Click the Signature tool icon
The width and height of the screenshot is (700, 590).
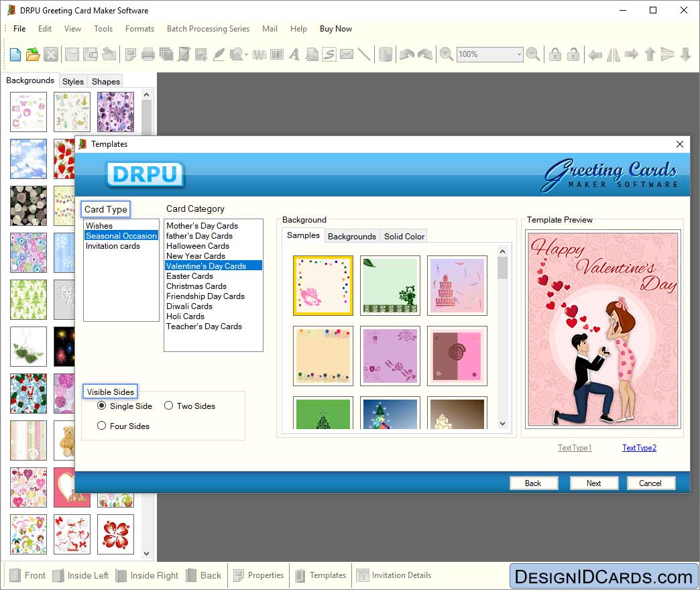point(329,54)
